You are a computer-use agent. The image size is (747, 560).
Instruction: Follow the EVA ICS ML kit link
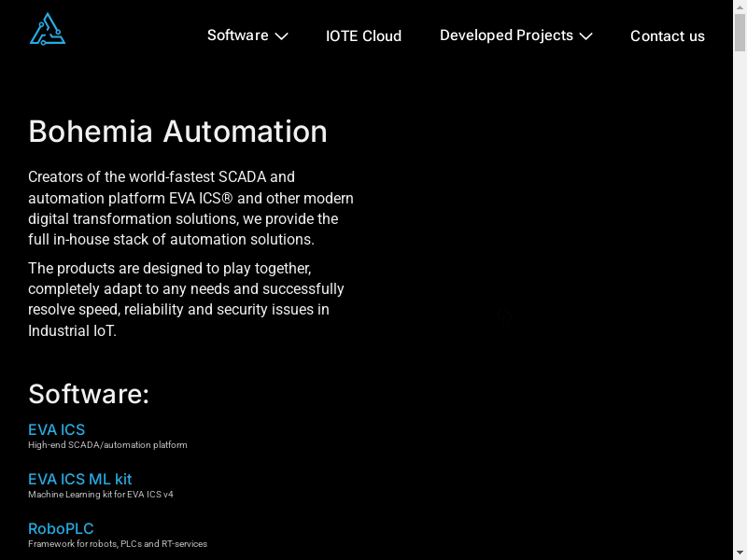[x=79, y=479]
